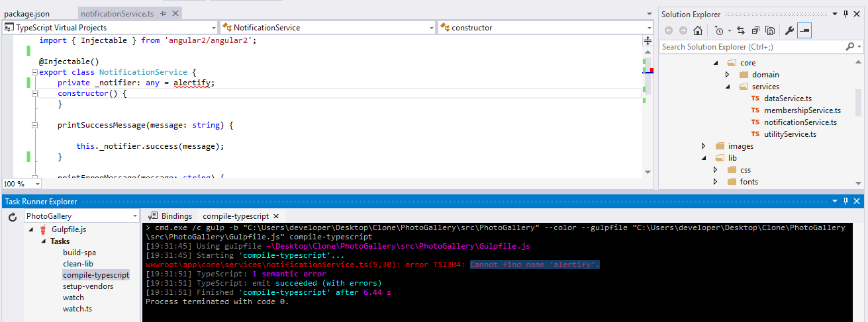The height and width of the screenshot is (322, 868).
Task: Click the Collapse All icon in Solution Explorer
Action: (755, 30)
